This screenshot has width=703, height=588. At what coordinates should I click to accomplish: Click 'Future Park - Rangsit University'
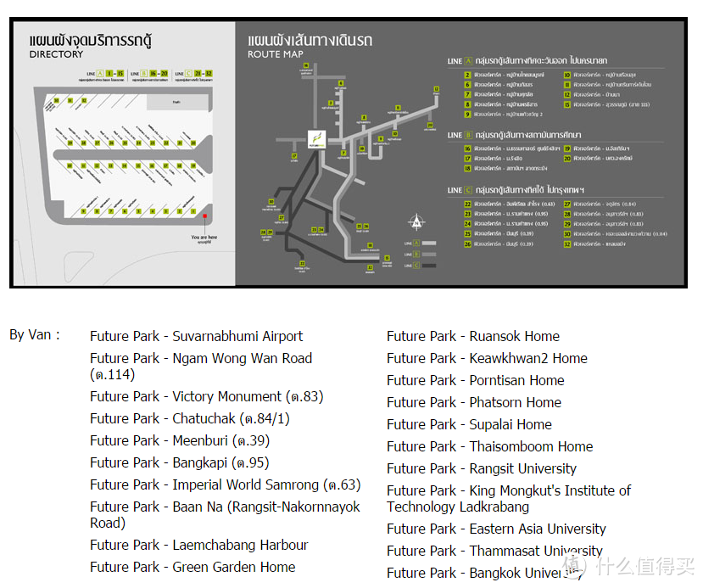point(482,468)
